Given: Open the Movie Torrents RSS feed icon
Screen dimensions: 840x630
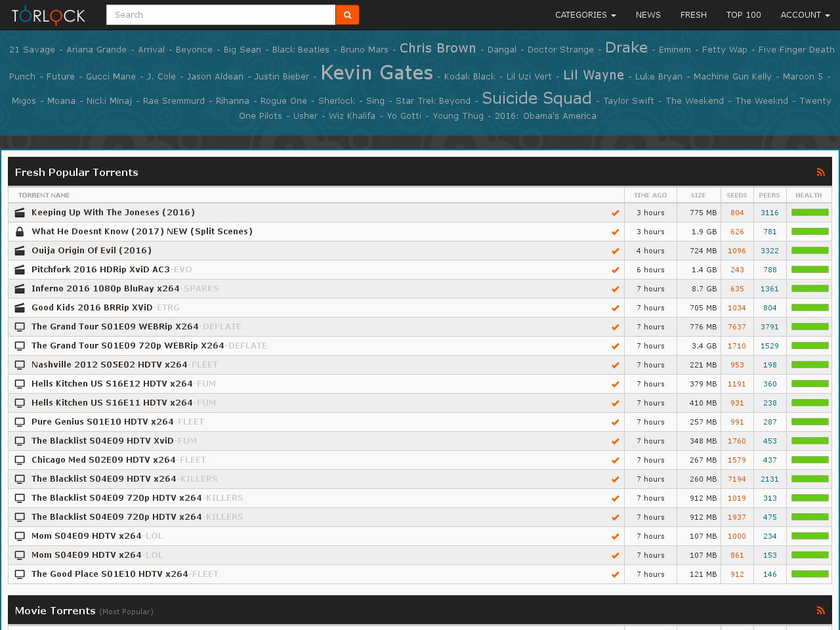Looking at the screenshot, I should (820, 610).
